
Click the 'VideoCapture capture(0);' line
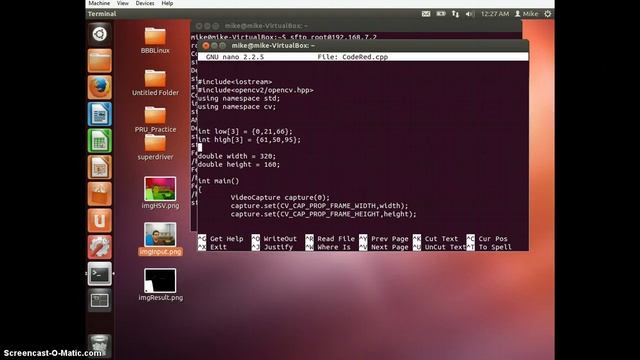[x=280, y=198]
